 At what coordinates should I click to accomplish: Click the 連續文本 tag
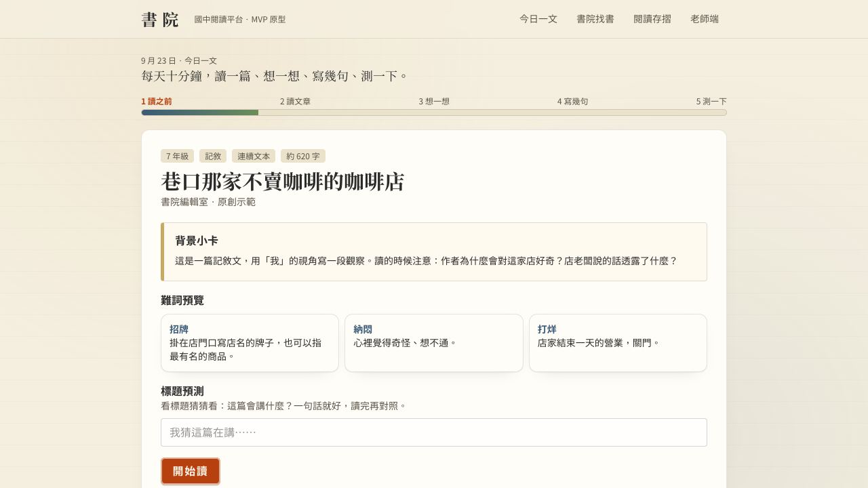click(x=254, y=156)
